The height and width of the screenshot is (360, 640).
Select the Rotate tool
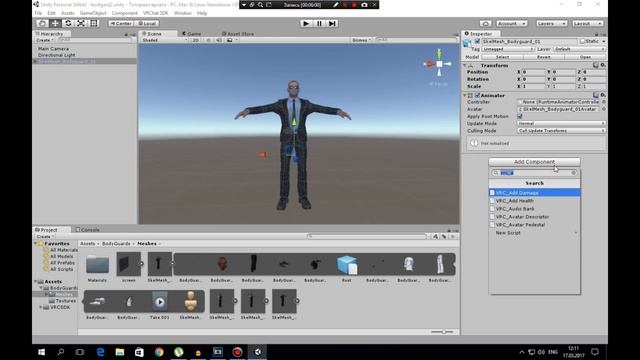click(68, 23)
